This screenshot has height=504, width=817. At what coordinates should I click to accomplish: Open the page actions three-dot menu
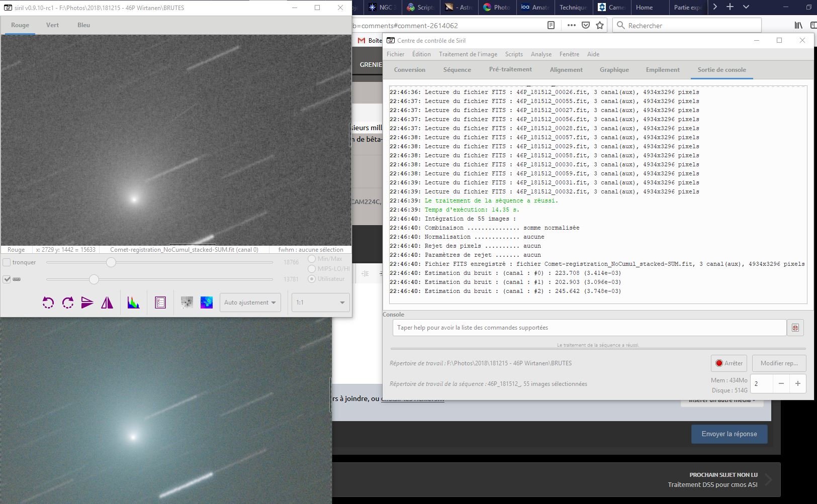pyautogui.click(x=572, y=25)
